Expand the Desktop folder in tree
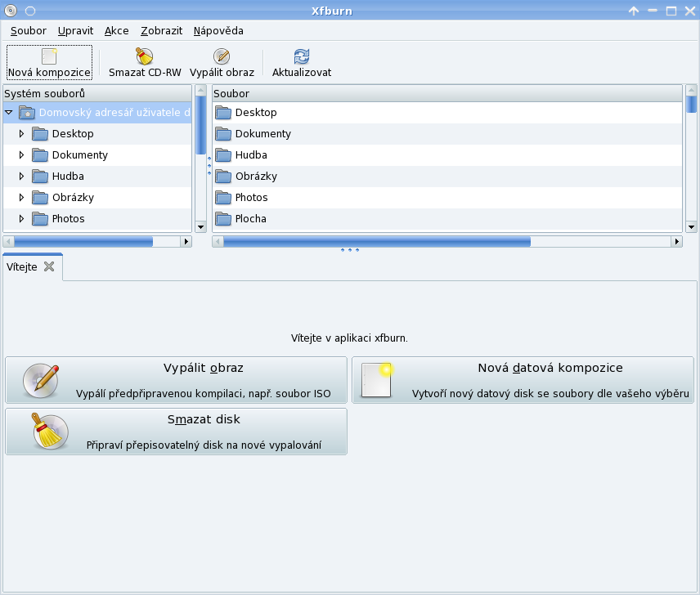The height and width of the screenshot is (595, 700). [x=21, y=133]
